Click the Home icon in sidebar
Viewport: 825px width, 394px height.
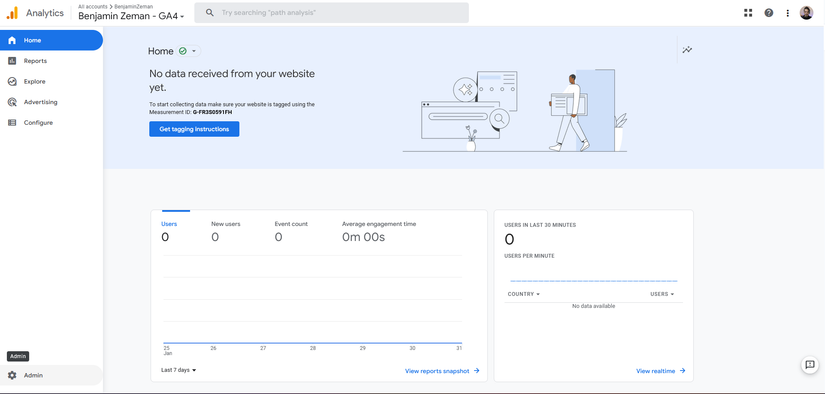(12, 41)
